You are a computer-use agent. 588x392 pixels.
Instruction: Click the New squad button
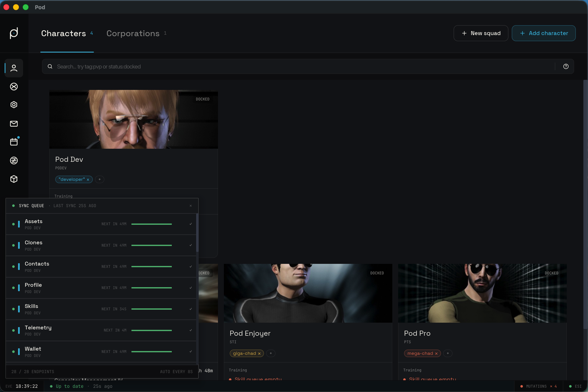pos(480,33)
